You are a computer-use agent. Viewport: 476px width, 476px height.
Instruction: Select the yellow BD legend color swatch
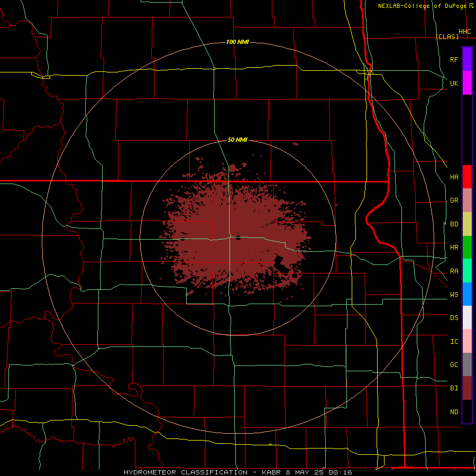[467, 224]
